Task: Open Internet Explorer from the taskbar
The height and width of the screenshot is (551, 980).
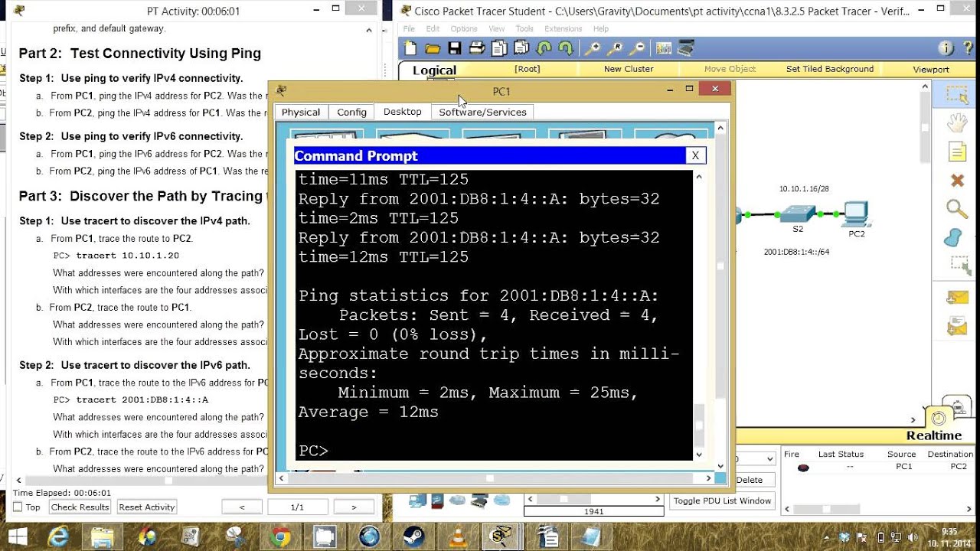Action: click(58, 536)
